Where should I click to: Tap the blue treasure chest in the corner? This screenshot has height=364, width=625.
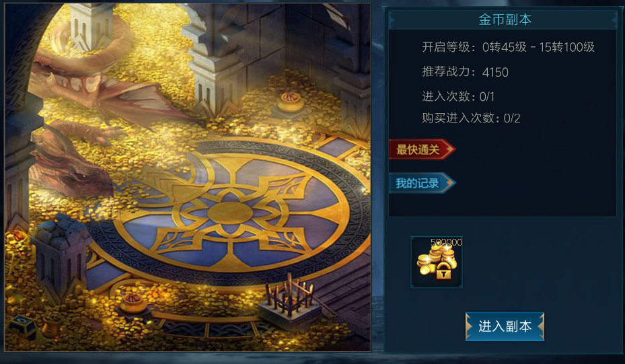23,326
